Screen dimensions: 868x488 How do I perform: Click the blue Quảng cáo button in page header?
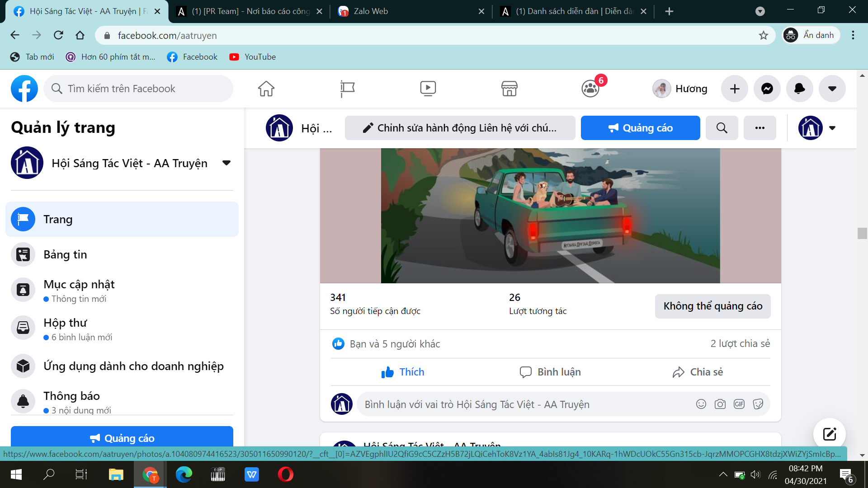[x=640, y=128]
